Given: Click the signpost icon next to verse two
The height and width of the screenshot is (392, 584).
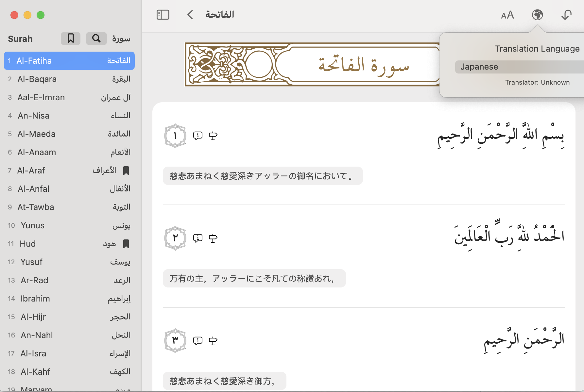Looking at the screenshot, I should pyautogui.click(x=213, y=238).
